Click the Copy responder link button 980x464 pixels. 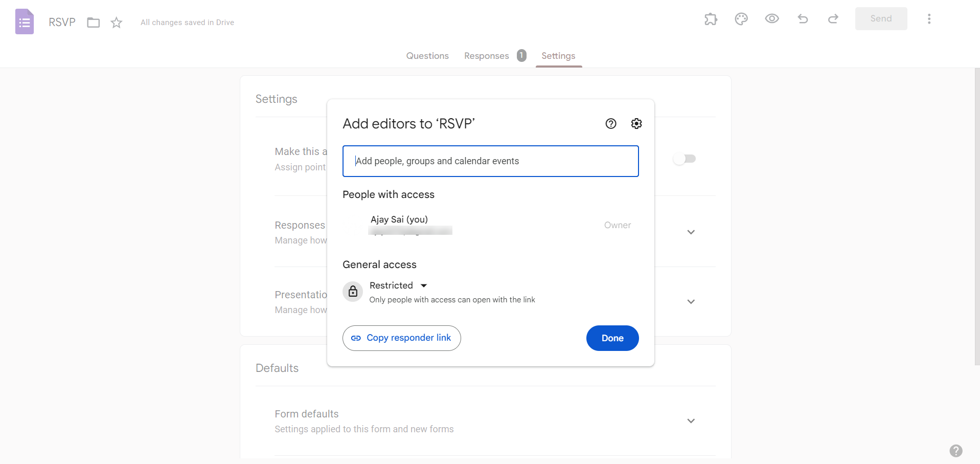click(x=402, y=338)
